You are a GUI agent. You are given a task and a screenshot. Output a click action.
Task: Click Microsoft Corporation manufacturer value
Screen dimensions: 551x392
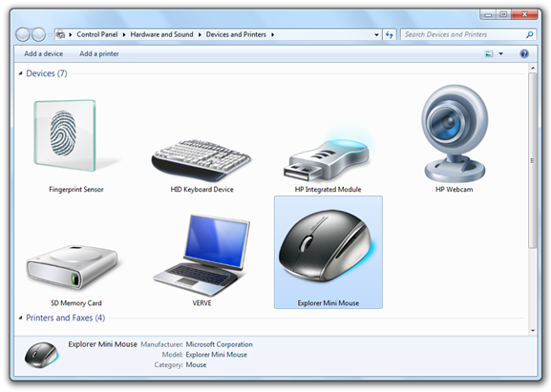pyautogui.click(x=219, y=344)
